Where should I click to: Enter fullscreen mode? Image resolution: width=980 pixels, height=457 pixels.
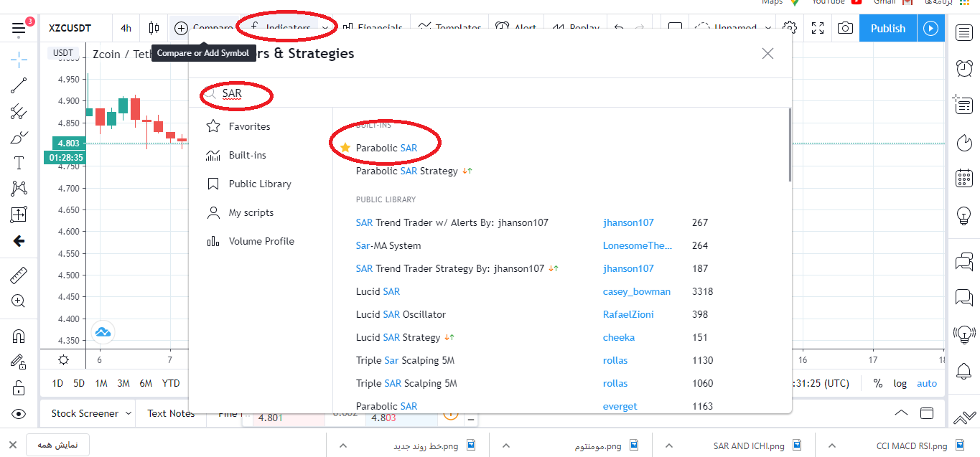tap(818, 29)
